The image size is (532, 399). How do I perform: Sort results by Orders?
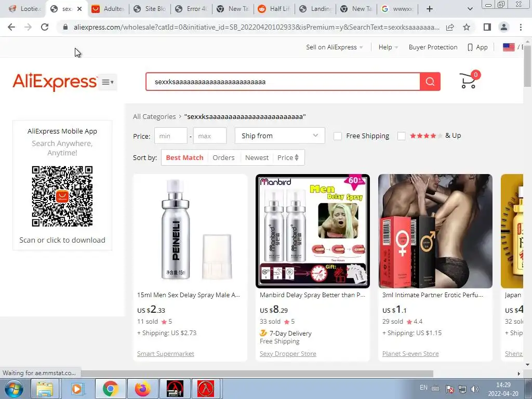coord(223,157)
